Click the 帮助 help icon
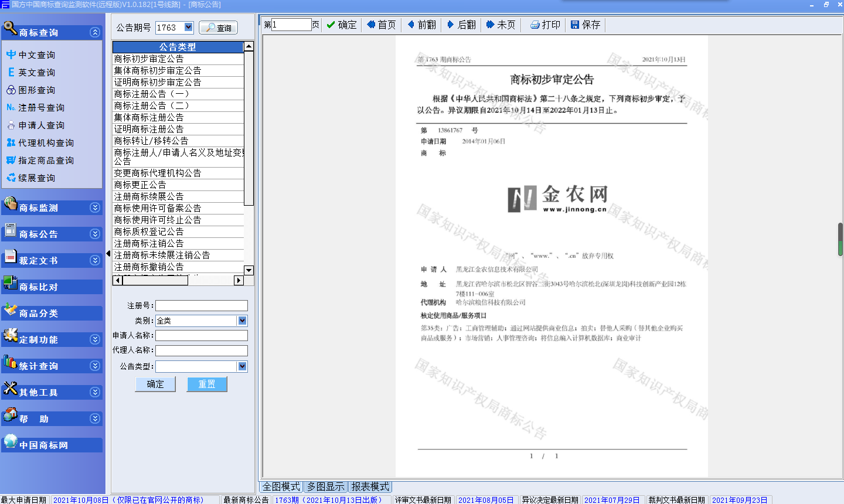 (10, 415)
